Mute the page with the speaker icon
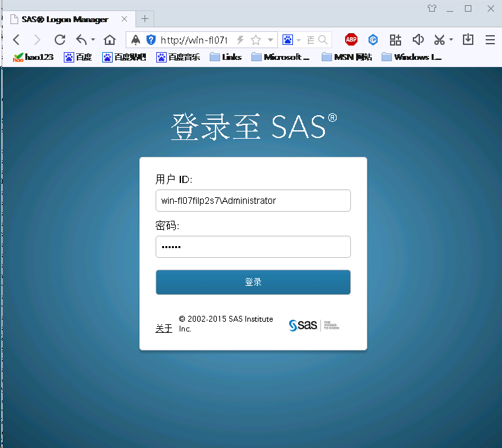The width and height of the screenshot is (502, 448). [x=418, y=40]
